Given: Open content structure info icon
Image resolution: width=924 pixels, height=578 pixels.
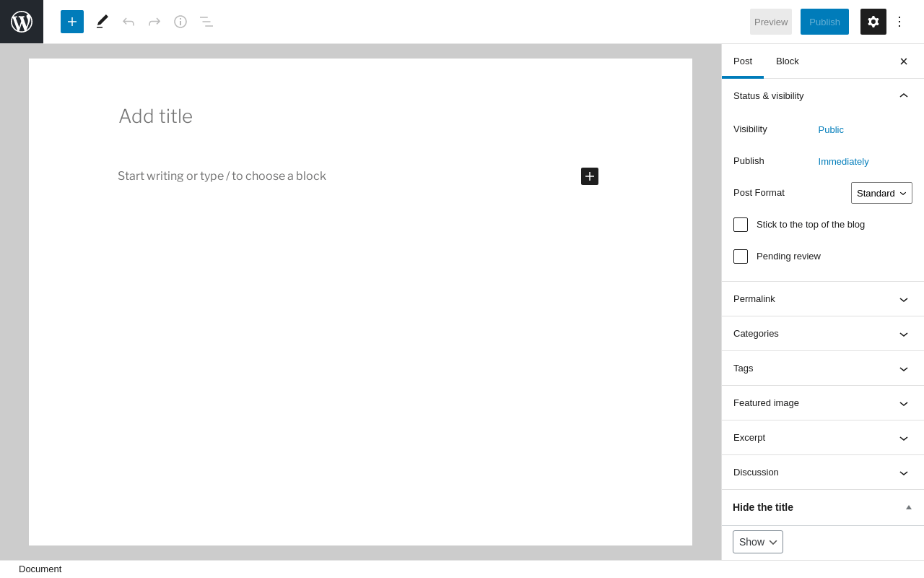Looking at the screenshot, I should (180, 22).
